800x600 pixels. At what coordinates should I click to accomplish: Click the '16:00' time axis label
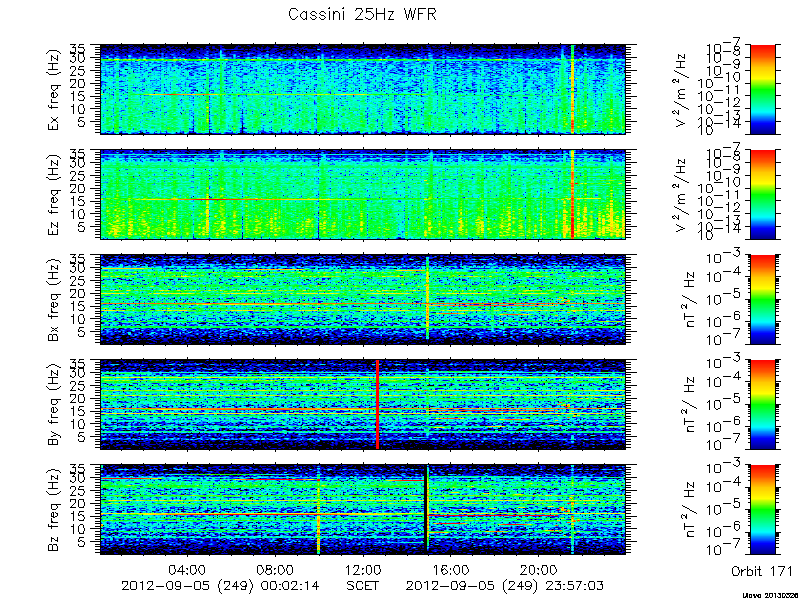tap(451, 568)
